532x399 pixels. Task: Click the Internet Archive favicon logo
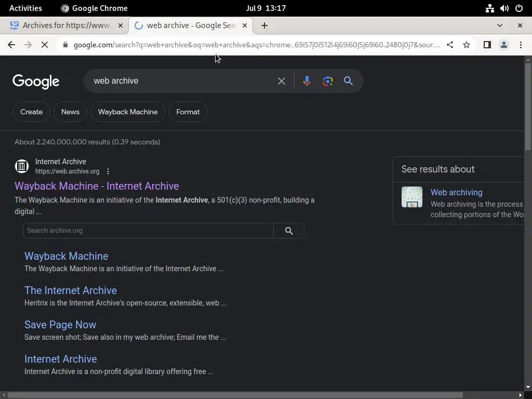pyautogui.click(x=22, y=166)
